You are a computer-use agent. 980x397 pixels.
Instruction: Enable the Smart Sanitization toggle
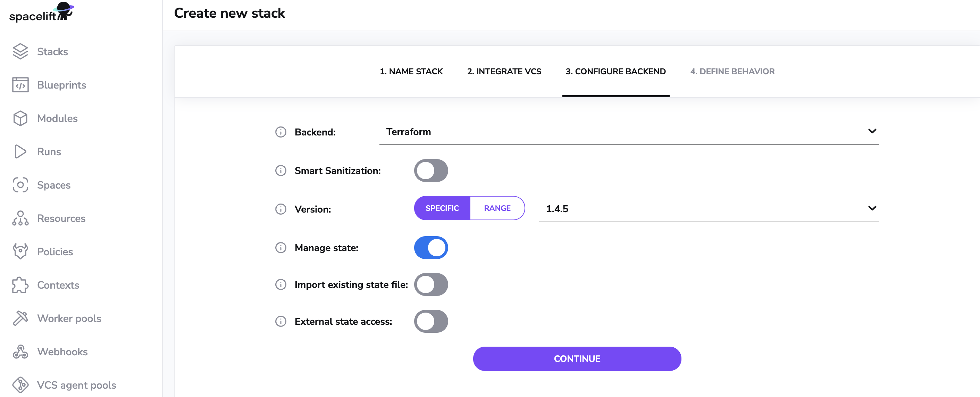point(431,171)
